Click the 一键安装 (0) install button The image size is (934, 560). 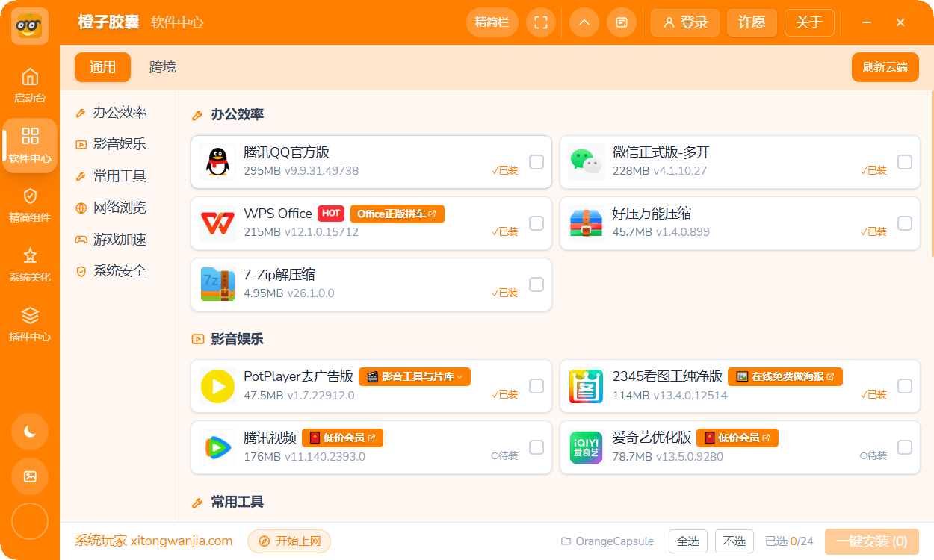pos(872,541)
